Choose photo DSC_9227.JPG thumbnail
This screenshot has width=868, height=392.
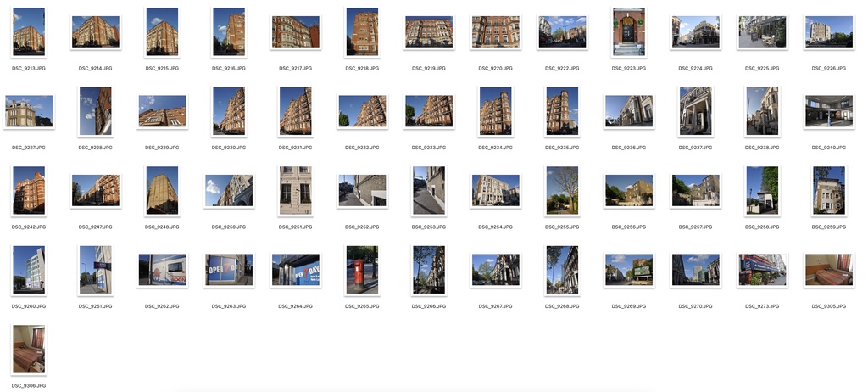tap(29, 111)
